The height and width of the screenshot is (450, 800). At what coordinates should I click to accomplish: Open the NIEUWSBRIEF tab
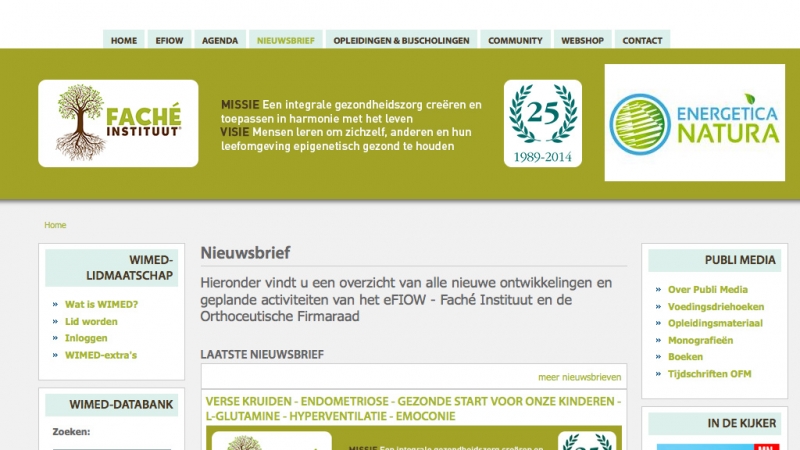coord(286,41)
